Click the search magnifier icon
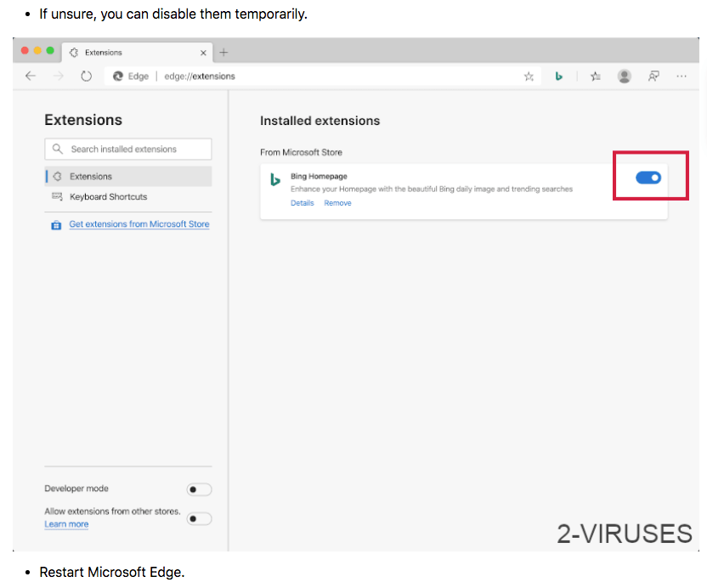The width and height of the screenshot is (707, 588). tap(57, 149)
